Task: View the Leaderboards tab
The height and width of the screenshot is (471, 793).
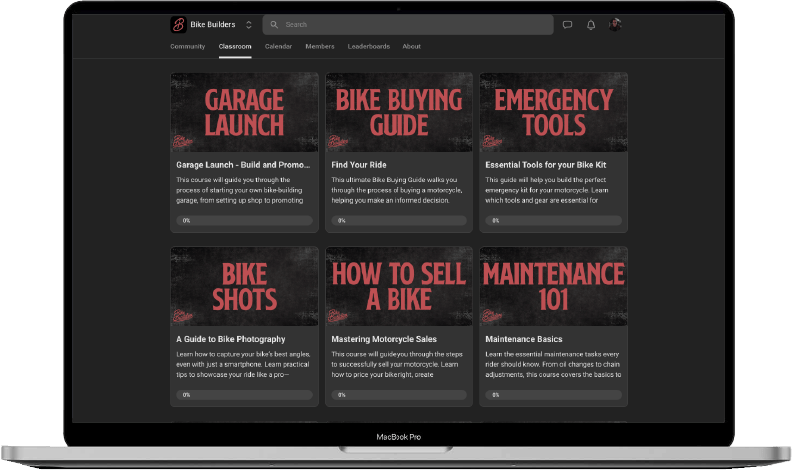Action: [x=369, y=46]
